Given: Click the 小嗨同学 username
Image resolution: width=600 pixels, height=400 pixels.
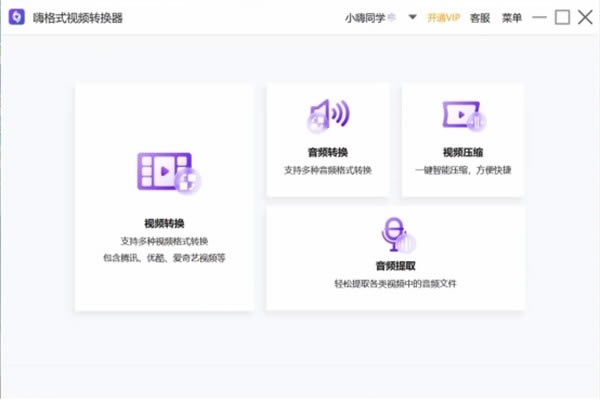Looking at the screenshot, I should (x=364, y=17).
